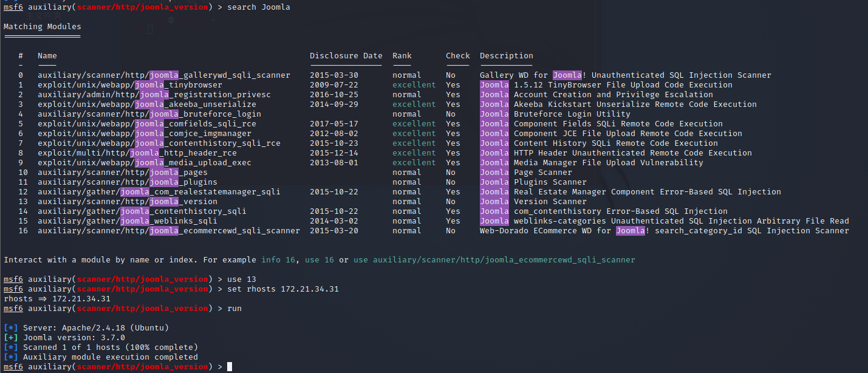Click disclosure date 2015-12-14

(x=334, y=153)
